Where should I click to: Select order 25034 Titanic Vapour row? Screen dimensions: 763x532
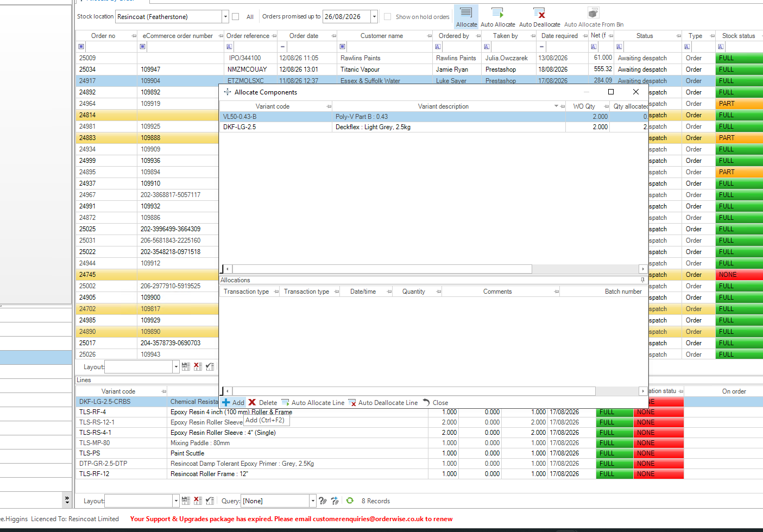(419, 69)
